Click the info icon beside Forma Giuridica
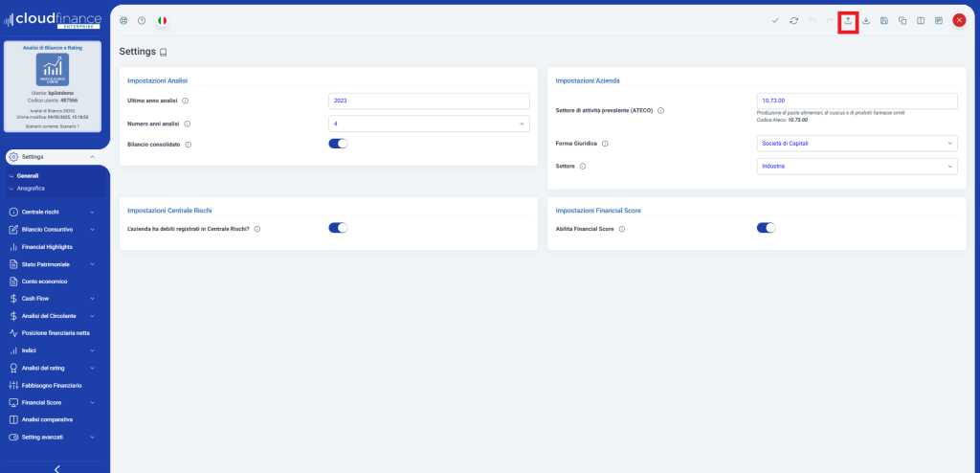The width and height of the screenshot is (980, 473). 605,144
